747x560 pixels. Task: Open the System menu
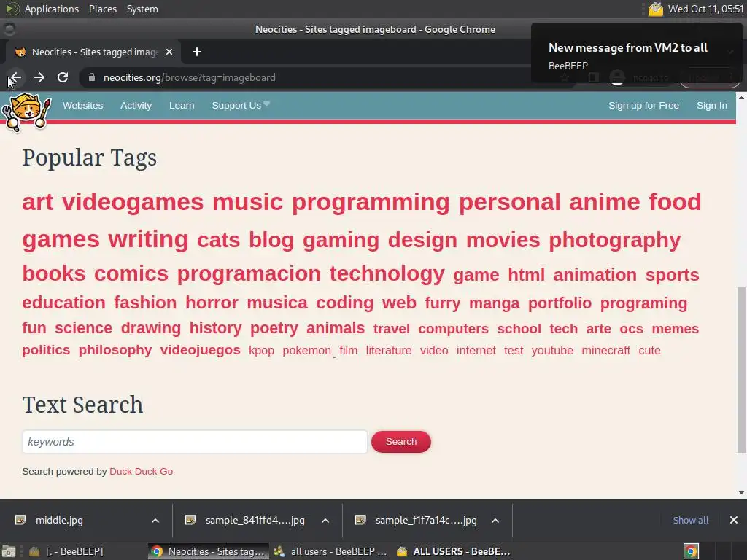[x=142, y=9]
